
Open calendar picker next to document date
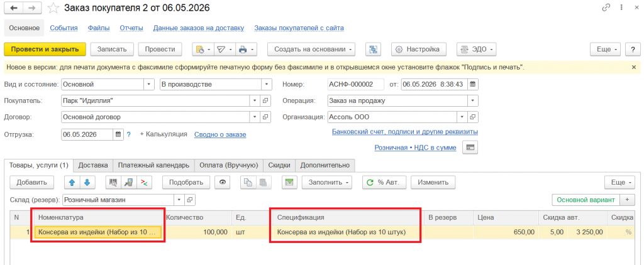[473, 85]
